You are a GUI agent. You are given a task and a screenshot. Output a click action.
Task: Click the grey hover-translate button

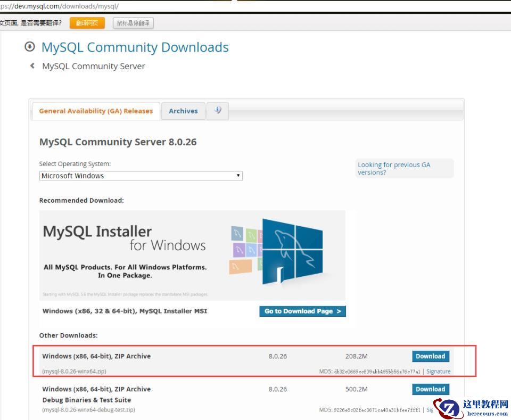(133, 23)
